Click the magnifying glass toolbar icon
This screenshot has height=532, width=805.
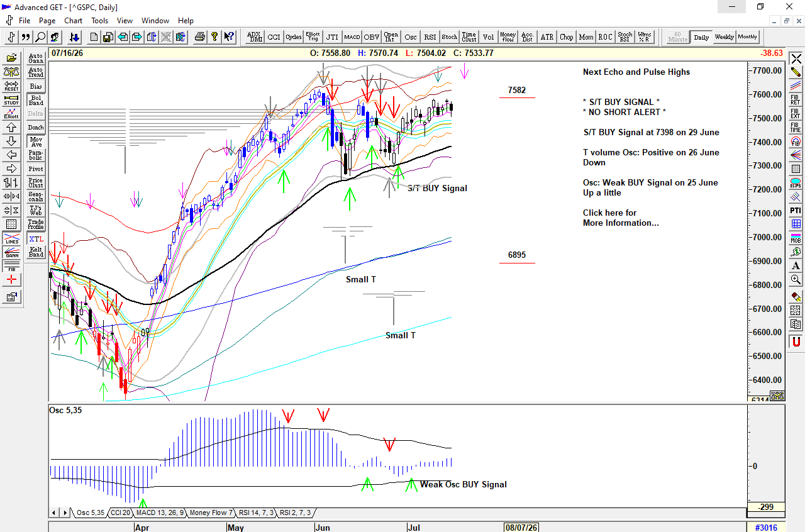[x=40, y=36]
